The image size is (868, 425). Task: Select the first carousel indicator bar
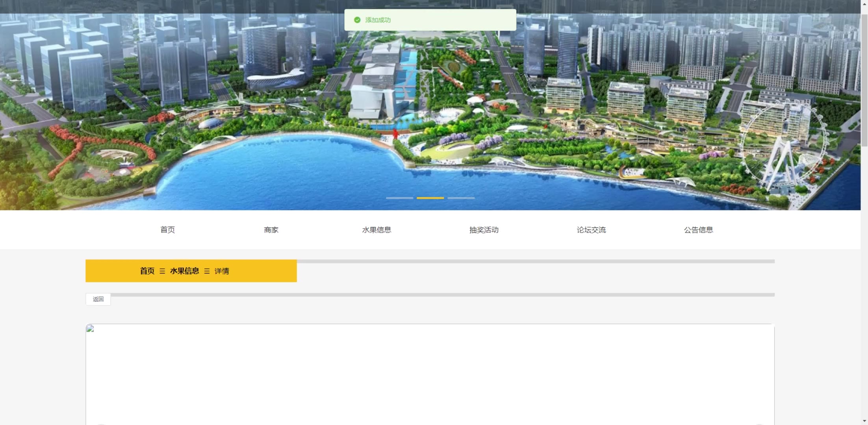coord(399,198)
